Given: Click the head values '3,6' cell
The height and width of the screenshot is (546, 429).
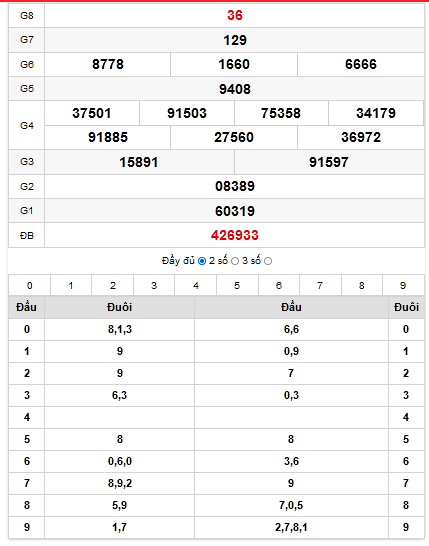Looking at the screenshot, I should pyautogui.click(x=291, y=461).
